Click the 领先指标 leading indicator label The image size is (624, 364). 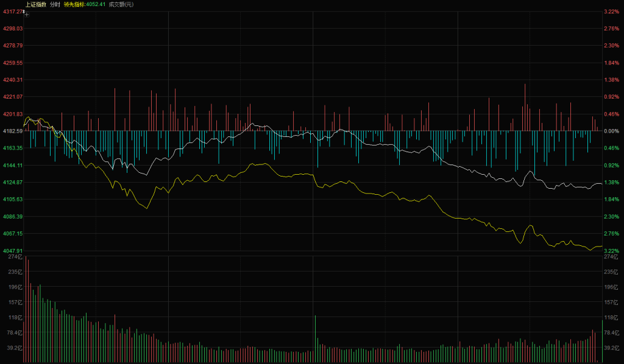click(75, 4)
